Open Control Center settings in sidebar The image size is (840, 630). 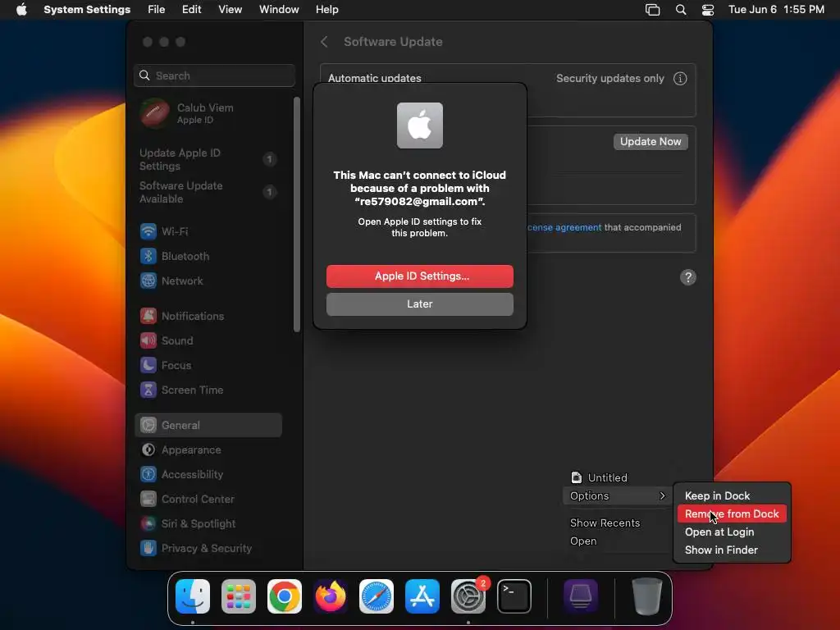(x=208, y=500)
